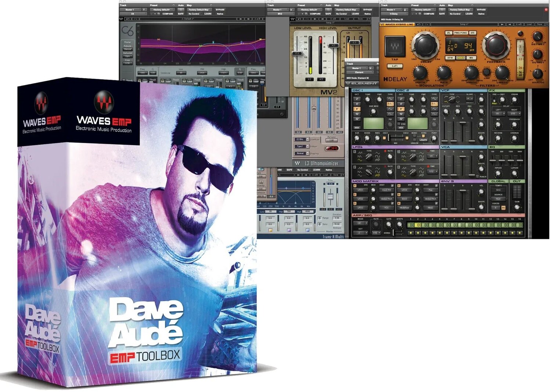
Task: Click the Release Manual button in C6 Master
Action: (127, 49)
